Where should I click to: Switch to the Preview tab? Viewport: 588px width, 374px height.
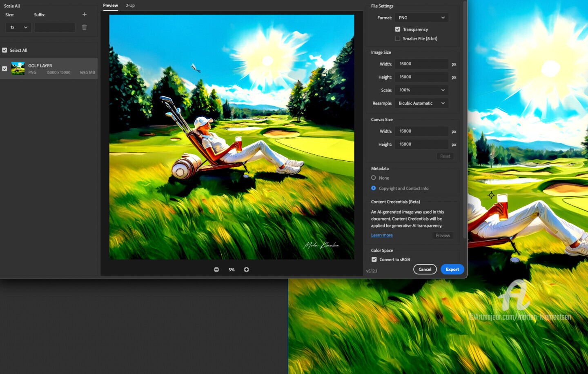[110, 5]
